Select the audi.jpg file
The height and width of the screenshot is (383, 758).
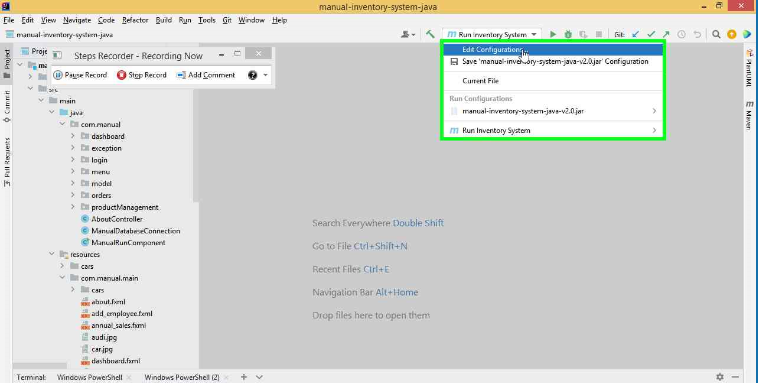click(x=104, y=337)
